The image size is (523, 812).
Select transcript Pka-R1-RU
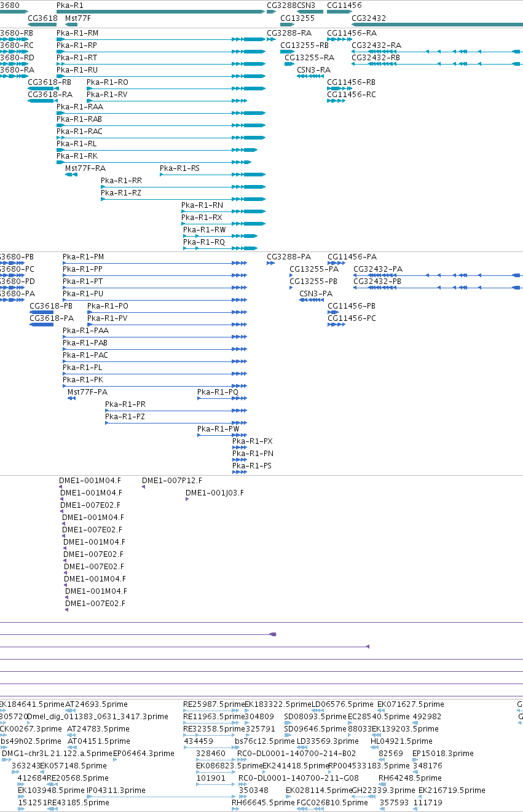(77, 70)
